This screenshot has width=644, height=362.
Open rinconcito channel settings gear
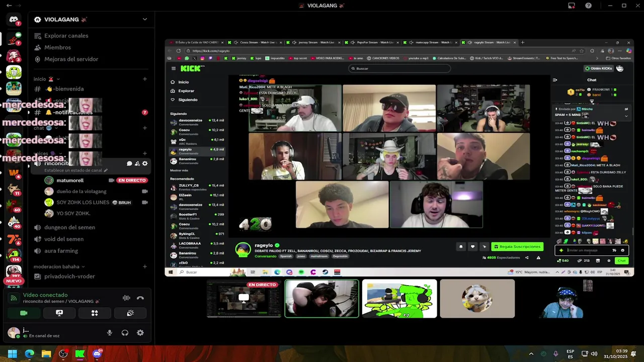145,163
